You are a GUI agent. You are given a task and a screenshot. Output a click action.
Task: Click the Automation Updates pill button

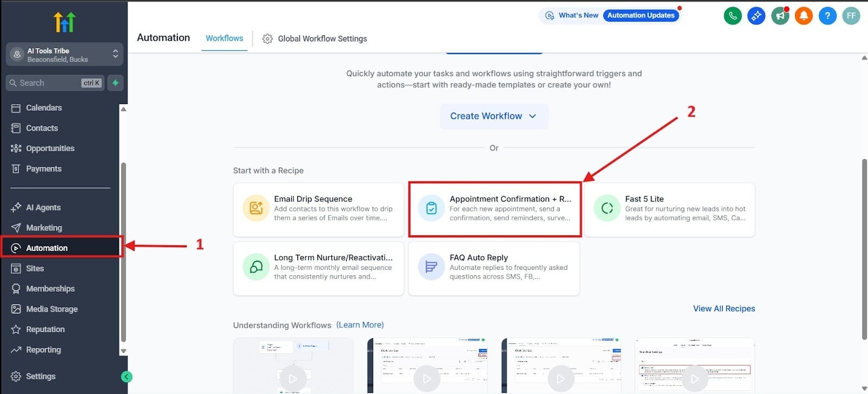click(x=641, y=15)
